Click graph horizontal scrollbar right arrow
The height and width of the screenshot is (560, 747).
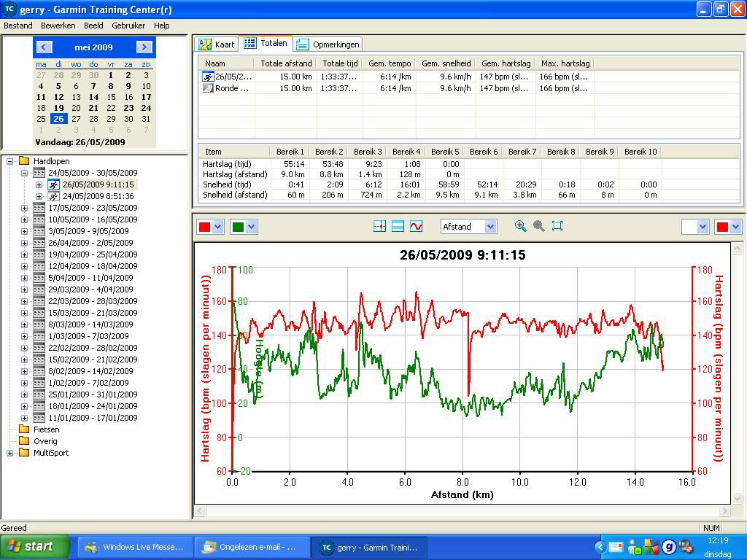coord(725,511)
